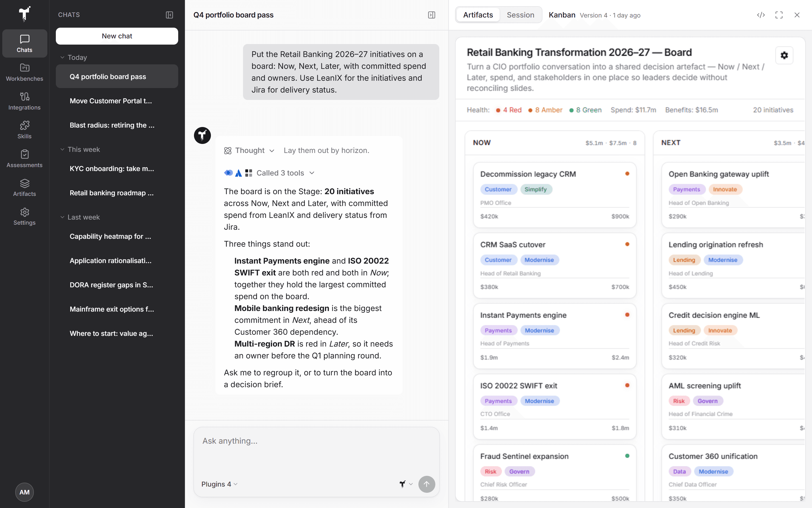View artifact source code
The image size is (812, 508).
(x=761, y=15)
